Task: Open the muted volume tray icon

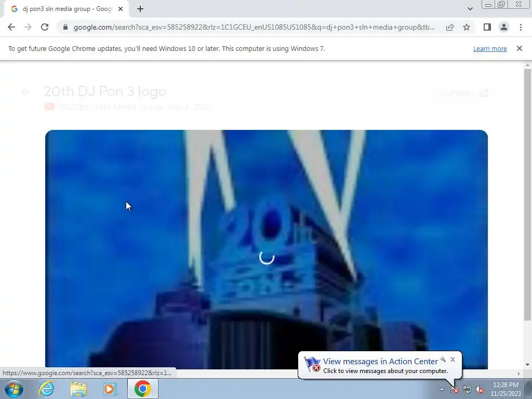Action: point(480,390)
